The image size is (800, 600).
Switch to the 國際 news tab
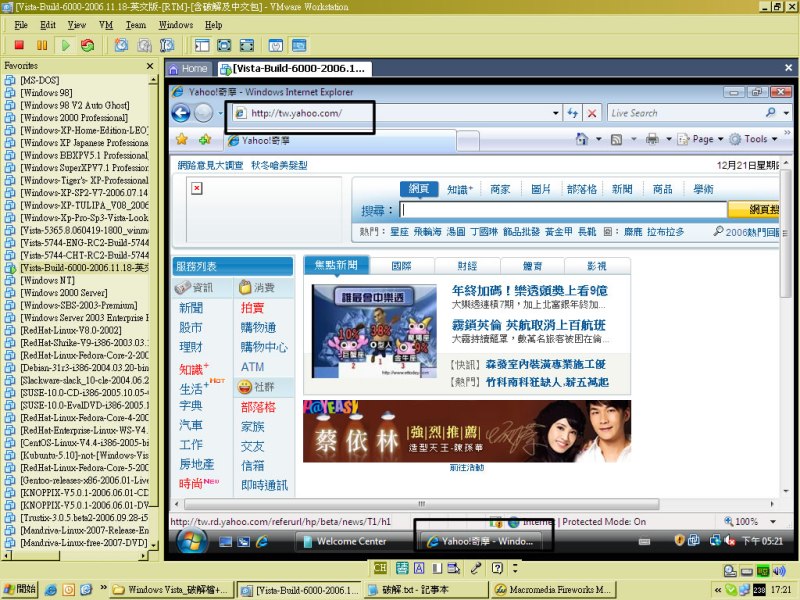click(x=402, y=266)
